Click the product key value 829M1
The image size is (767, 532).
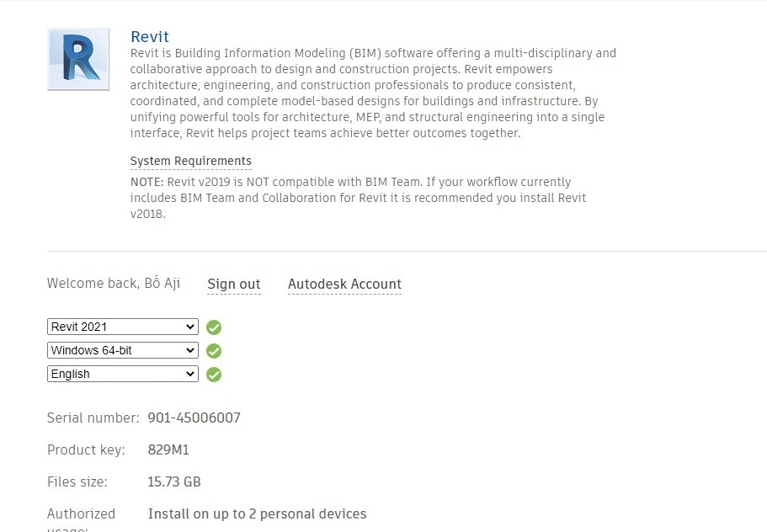(x=168, y=450)
